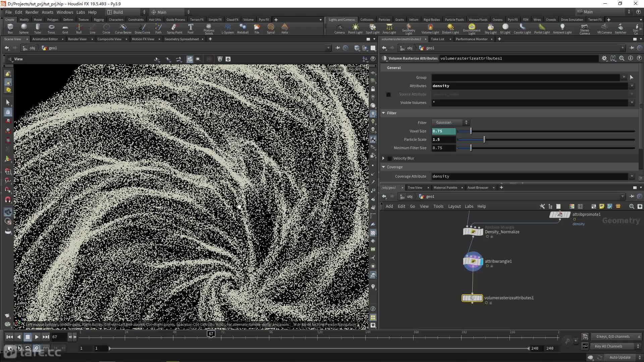Enable the Velocity Blur checkbox
The image size is (644, 362).
[x=389, y=159]
